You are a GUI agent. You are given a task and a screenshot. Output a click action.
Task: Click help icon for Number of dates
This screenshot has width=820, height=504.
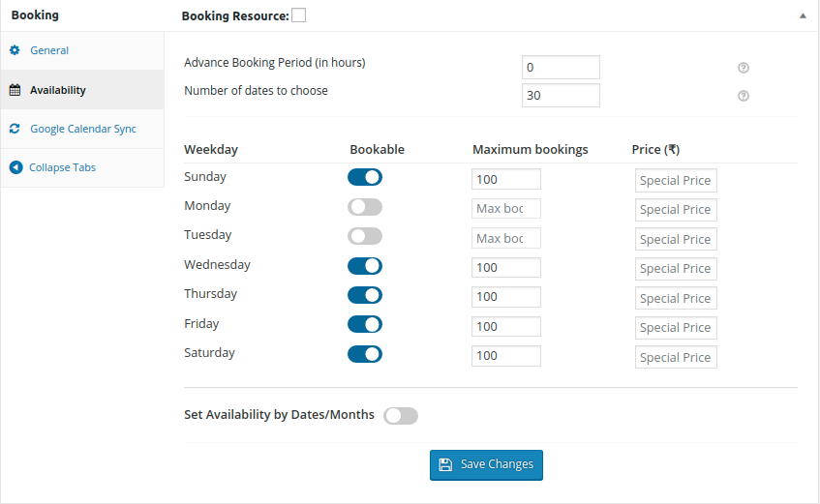(x=744, y=96)
